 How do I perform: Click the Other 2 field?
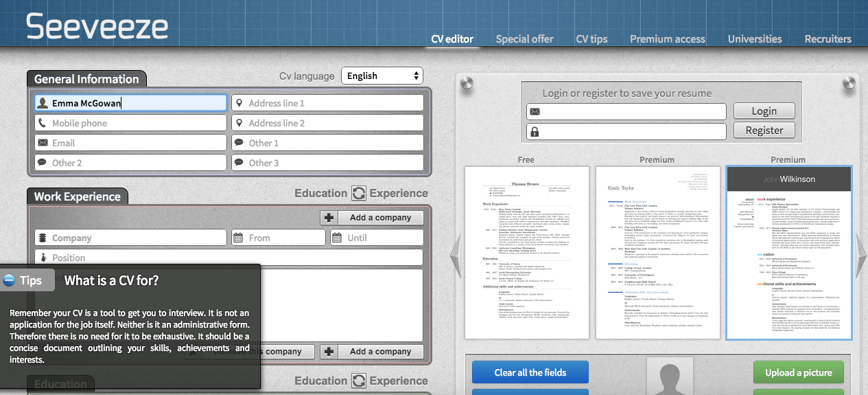tap(131, 163)
